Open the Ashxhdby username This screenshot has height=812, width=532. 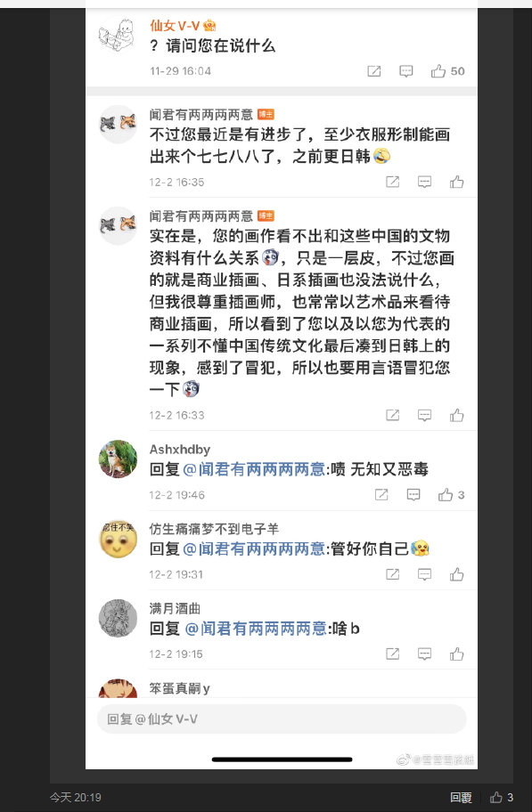(x=180, y=450)
